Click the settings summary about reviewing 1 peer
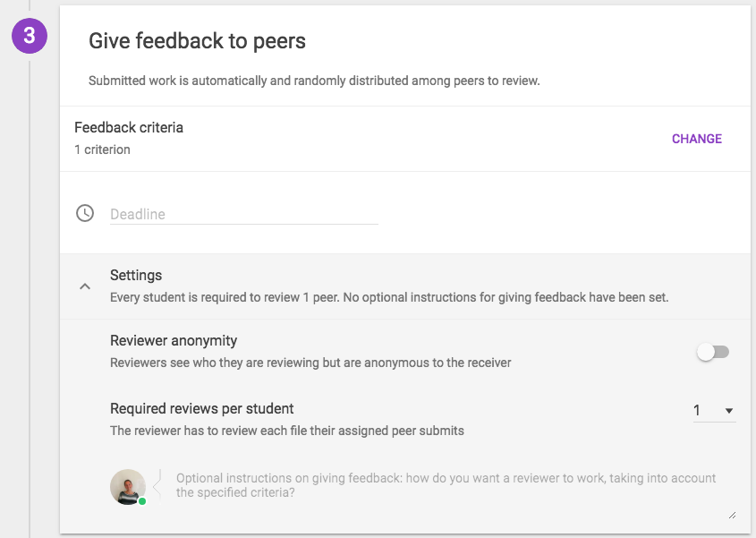 389,297
